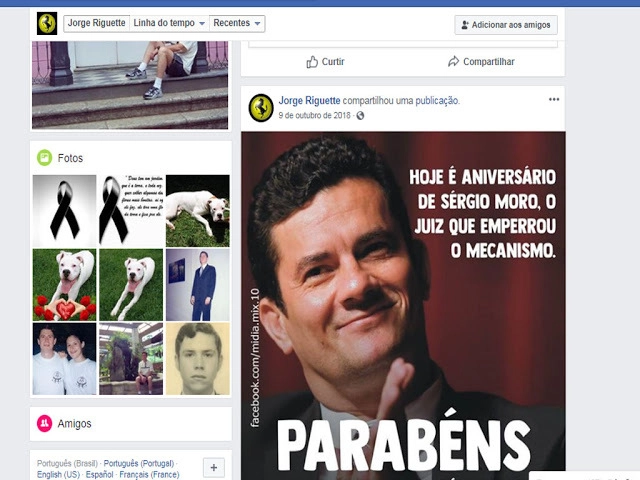
Task: Open the shared Parabéns post image
Action: click(403, 300)
